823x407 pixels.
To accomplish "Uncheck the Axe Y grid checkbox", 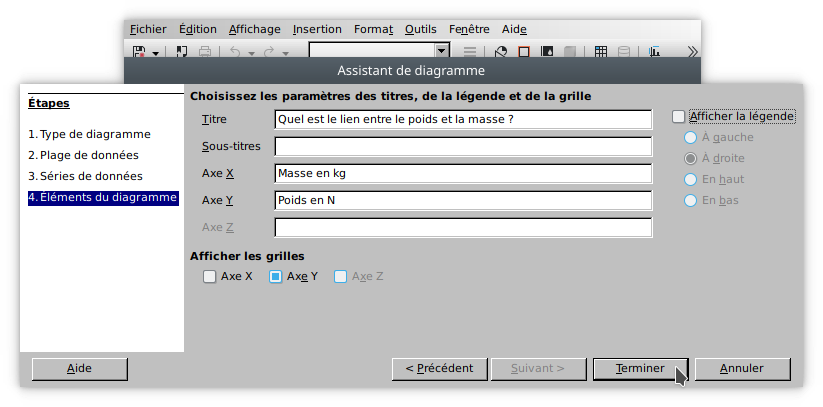I will click(x=276, y=277).
